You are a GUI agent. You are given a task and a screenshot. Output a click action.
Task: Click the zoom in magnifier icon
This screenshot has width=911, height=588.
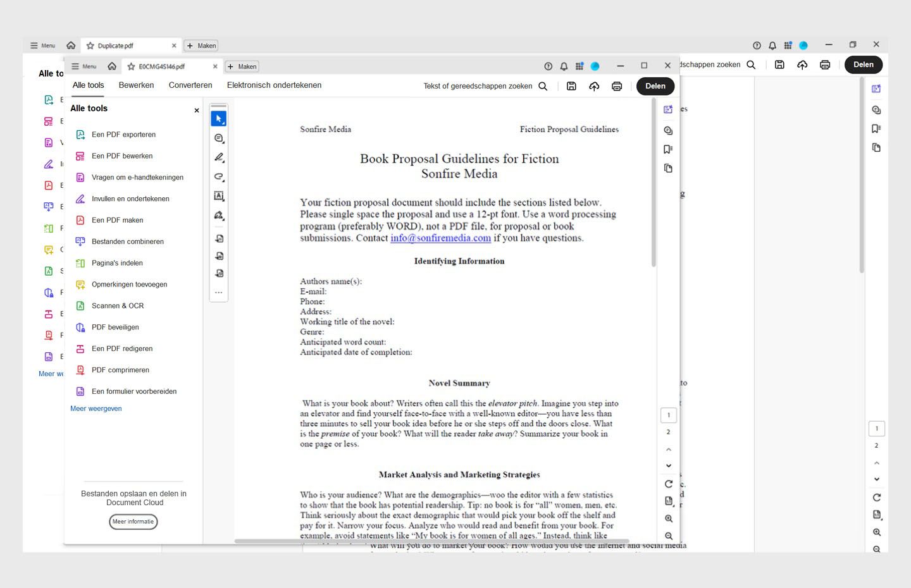click(668, 518)
